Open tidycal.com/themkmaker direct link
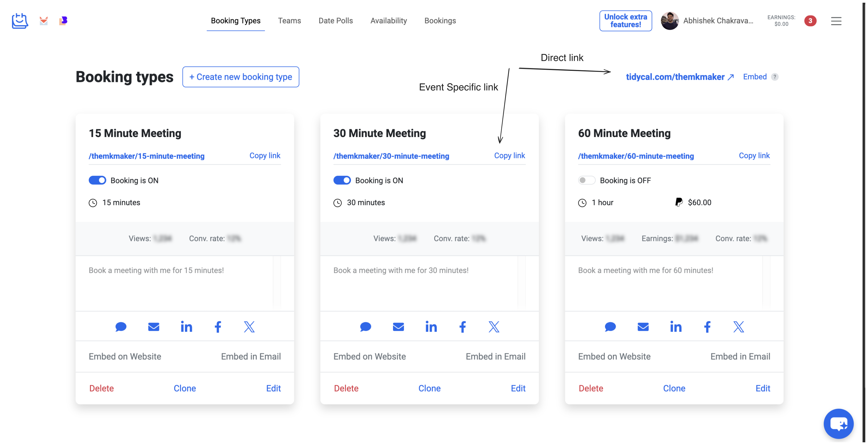Viewport: 868px width, 445px height. pos(680,77)
